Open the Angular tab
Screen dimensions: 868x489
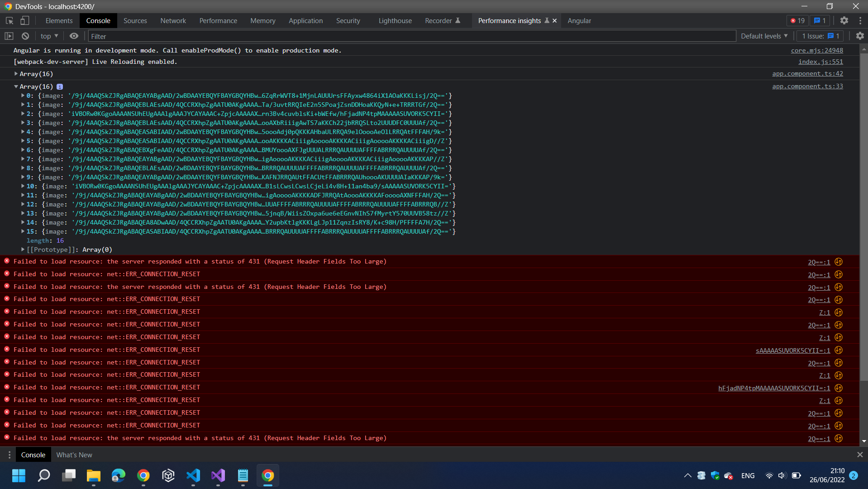(x=579, y=21)
